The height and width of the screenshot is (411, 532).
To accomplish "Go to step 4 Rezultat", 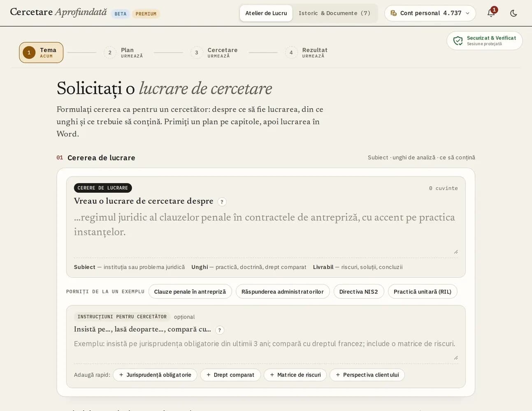I will point(307,53).
